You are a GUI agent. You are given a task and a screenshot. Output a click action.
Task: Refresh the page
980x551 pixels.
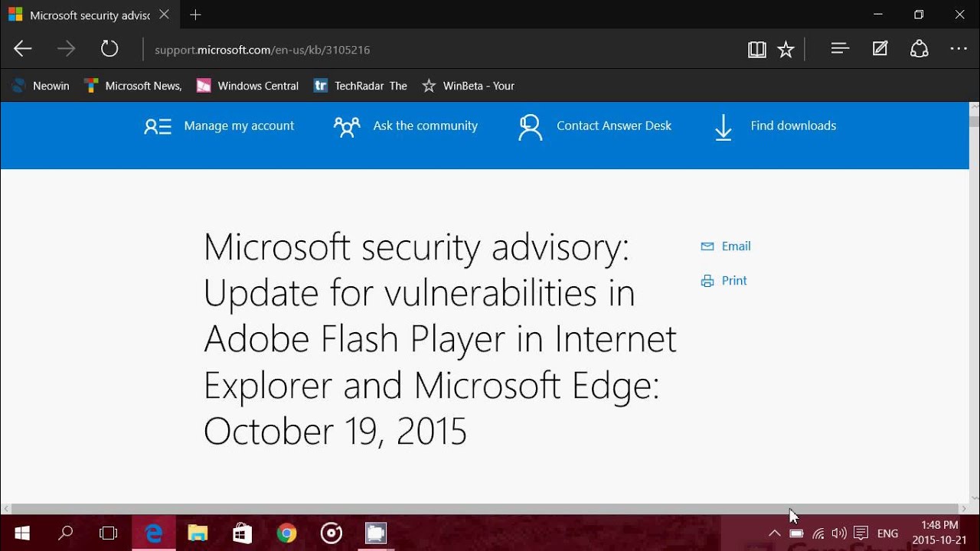coord(109,49)
